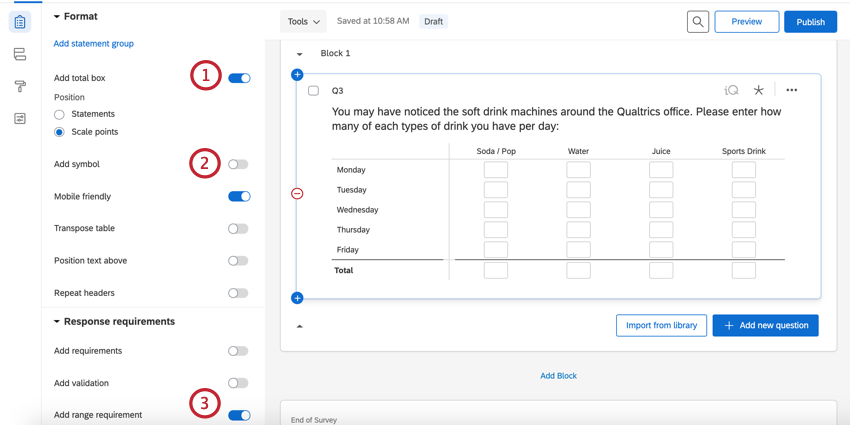Click the red minus icon beside Tuesday
850x425 pixels.
tap(297, 193)
